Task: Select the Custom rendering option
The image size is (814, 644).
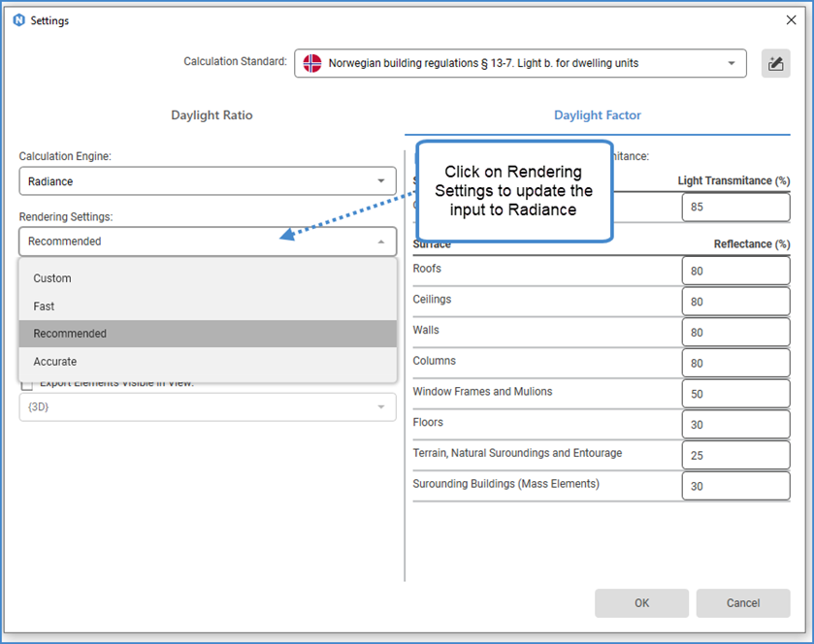Action: 208,278
